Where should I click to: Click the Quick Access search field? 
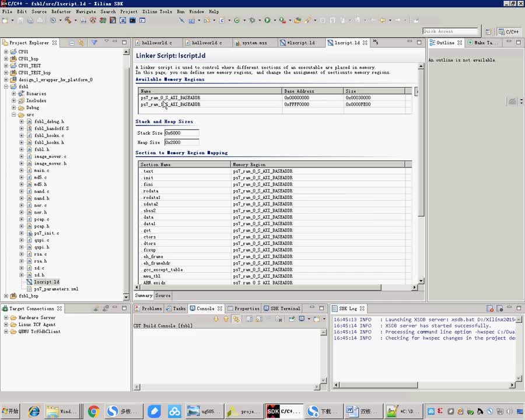[450, 31]
